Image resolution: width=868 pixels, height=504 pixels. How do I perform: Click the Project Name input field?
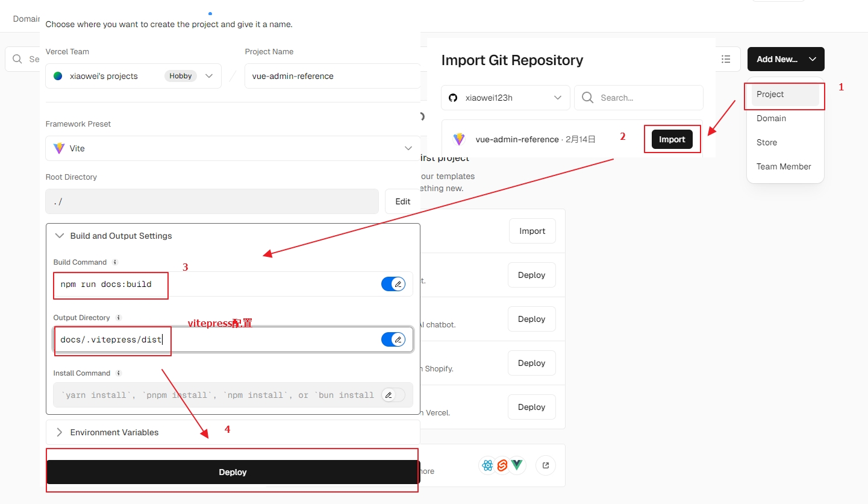(331, 76)
